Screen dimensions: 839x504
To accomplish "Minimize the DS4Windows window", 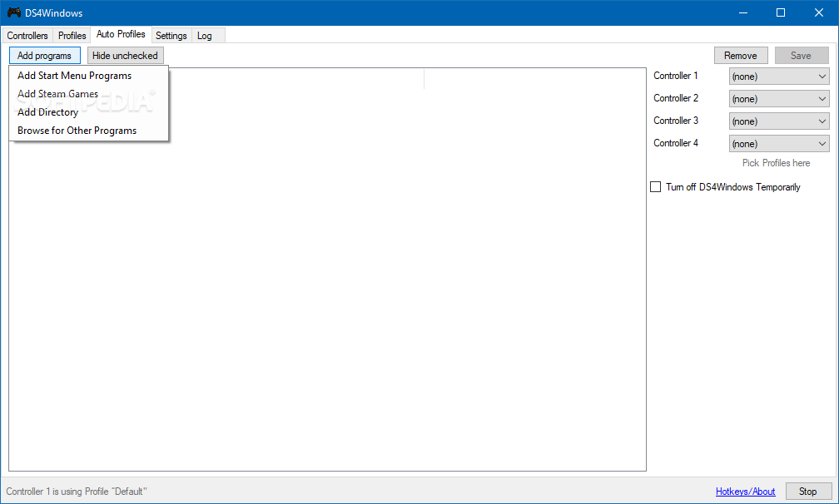I will pyautogui.click(x=742, y=12).
